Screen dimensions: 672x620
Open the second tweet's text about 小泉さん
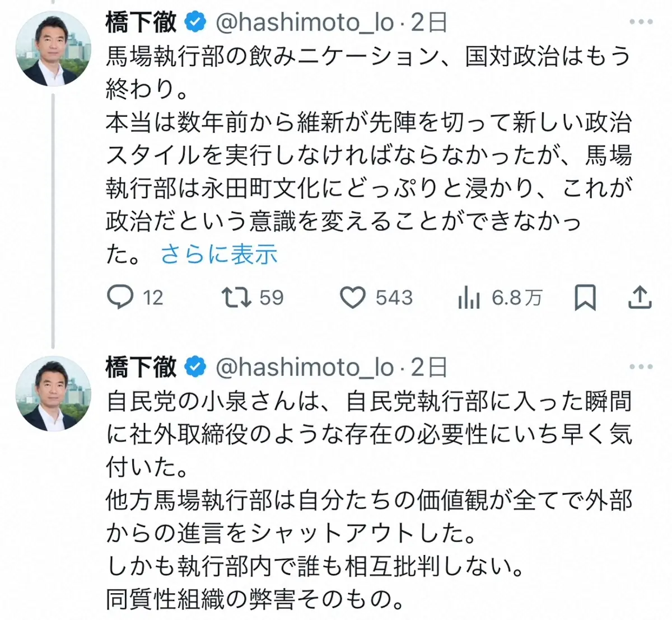[368, 500]
